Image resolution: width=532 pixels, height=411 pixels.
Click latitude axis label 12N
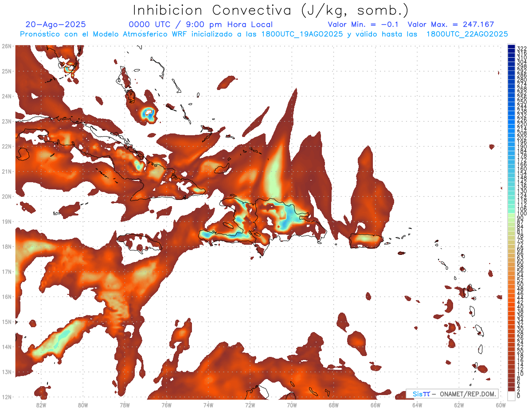tap(7, 397)
